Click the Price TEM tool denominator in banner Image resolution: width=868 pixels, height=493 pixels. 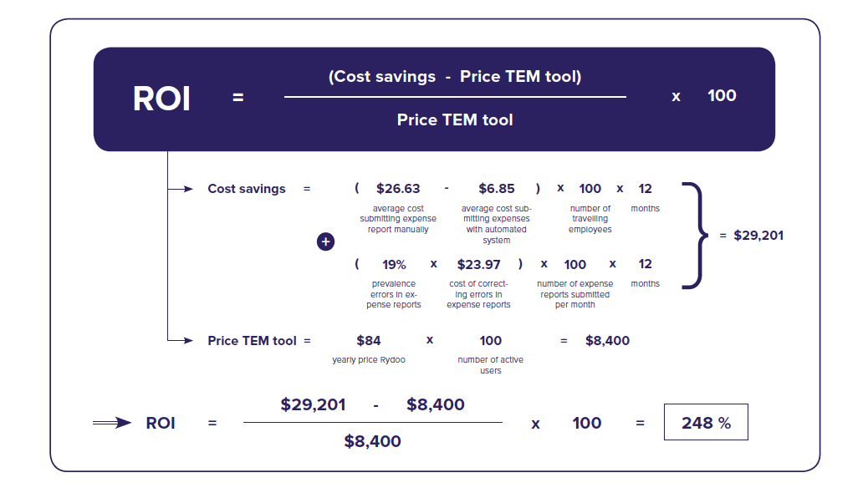[x=455, y=120]
